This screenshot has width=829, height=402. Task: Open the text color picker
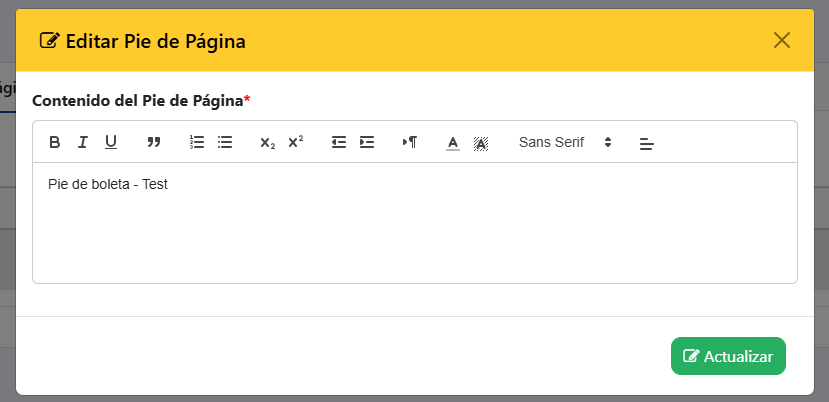(x=453, y=143)
